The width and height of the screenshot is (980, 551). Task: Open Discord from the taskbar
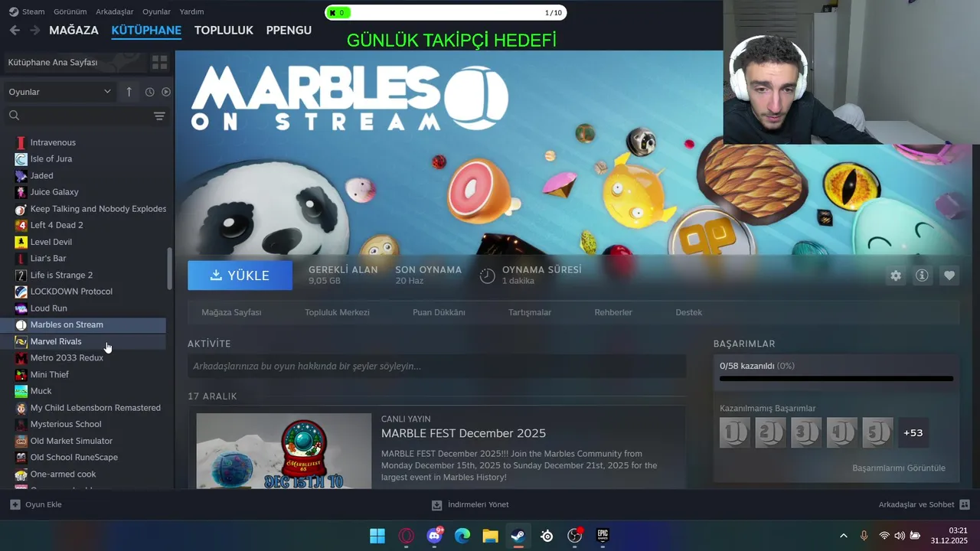click(434, 536)
